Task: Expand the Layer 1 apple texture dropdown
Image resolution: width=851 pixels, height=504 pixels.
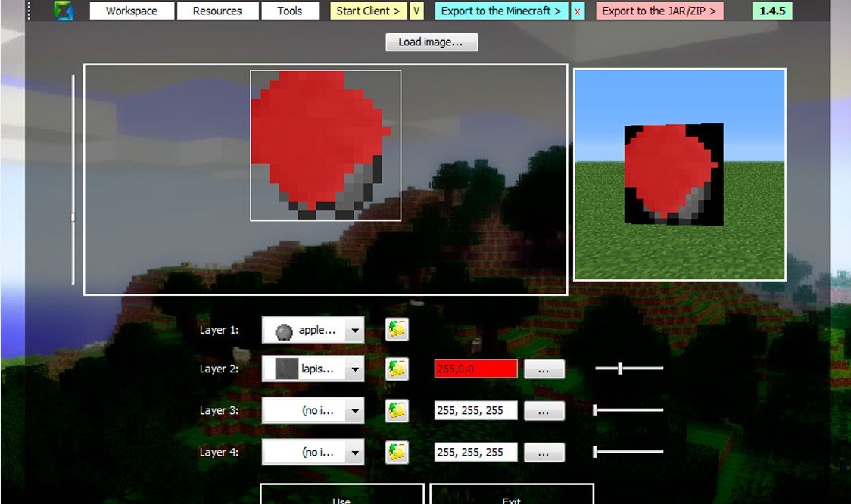Action: pos(354,330)
